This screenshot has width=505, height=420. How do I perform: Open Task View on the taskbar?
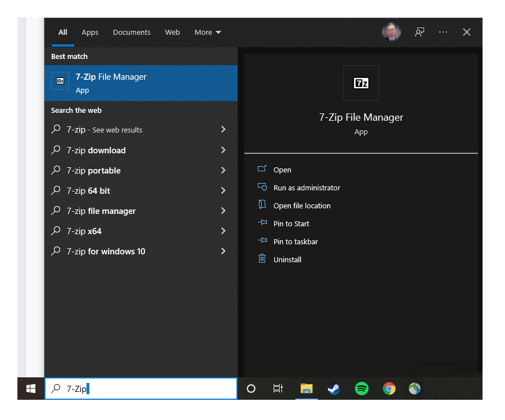coord(277,389)
